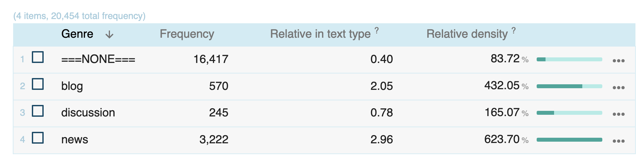Select the ===NONE=== row checkbox

click(x=38, y=57)
